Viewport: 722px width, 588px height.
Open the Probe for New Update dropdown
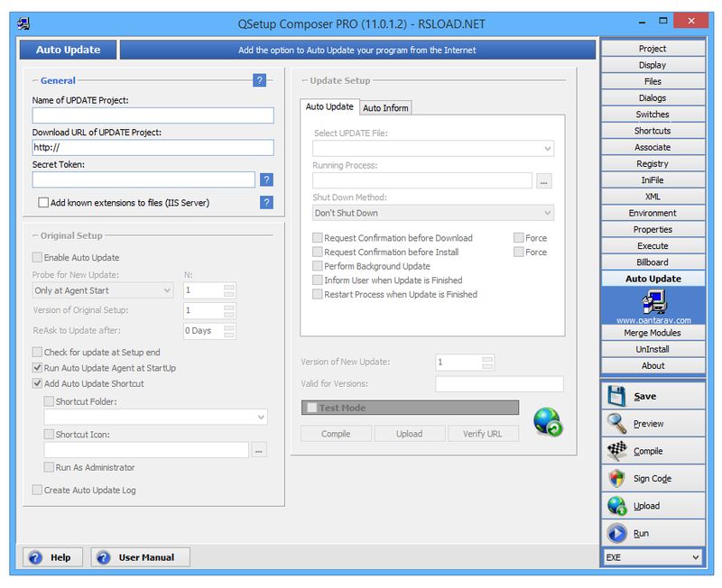(103, 290)
